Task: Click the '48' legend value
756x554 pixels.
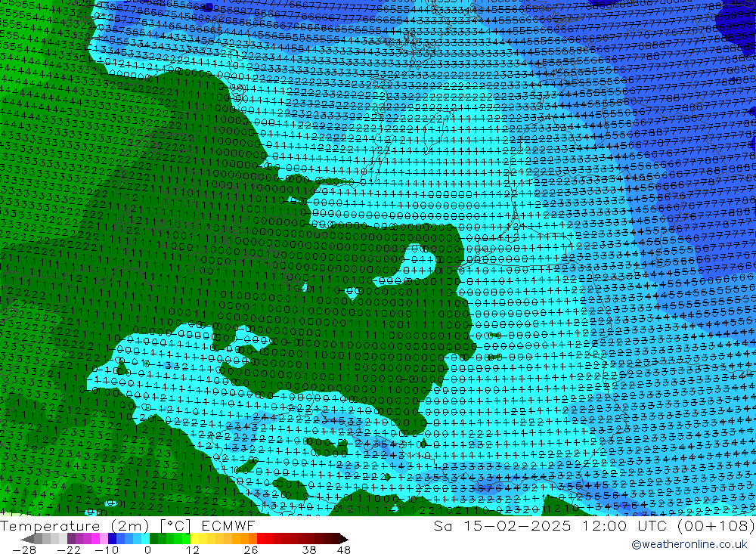Action: 344,550
